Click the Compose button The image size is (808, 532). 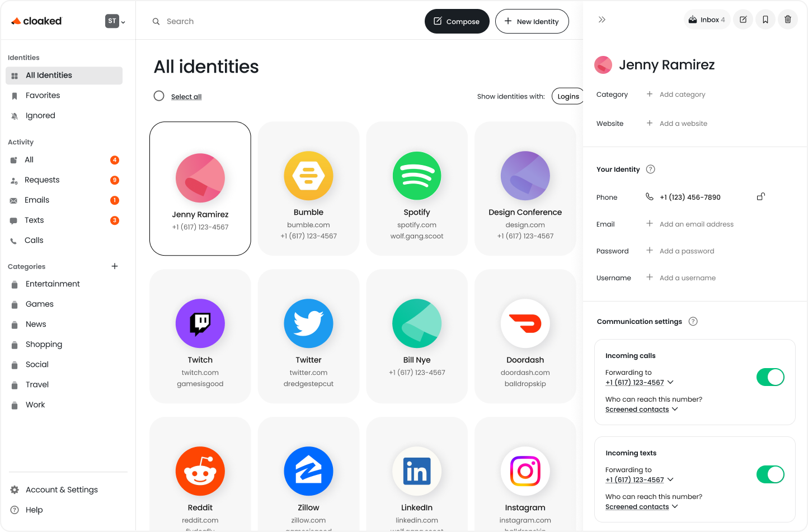coord(457,21)
